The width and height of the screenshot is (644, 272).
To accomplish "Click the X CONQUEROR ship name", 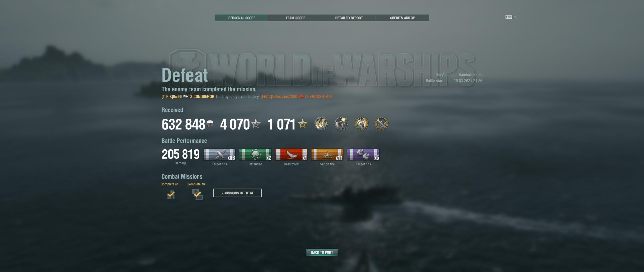I will point(202,97).
